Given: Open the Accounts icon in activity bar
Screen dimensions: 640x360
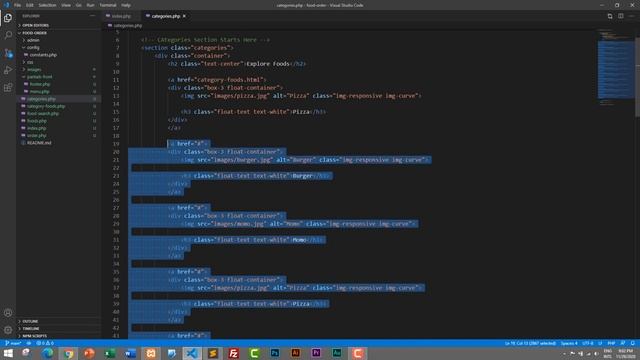Looking at the screenshot, I should tap(8, 313).
